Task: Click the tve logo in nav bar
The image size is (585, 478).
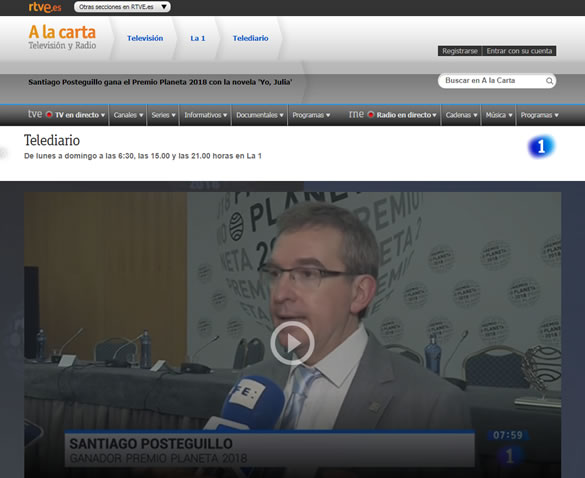Action: (35, 114)
